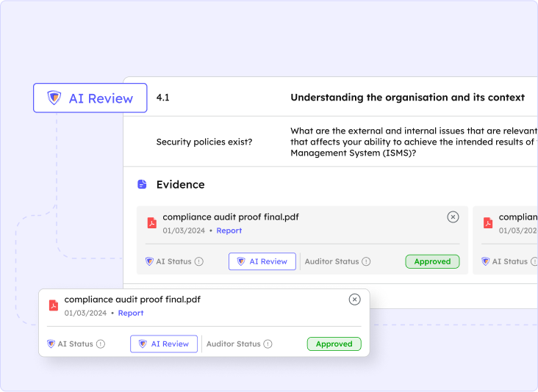
Task: Click AI Review button in the Evidence panel card
Action: tap(262, 261)
